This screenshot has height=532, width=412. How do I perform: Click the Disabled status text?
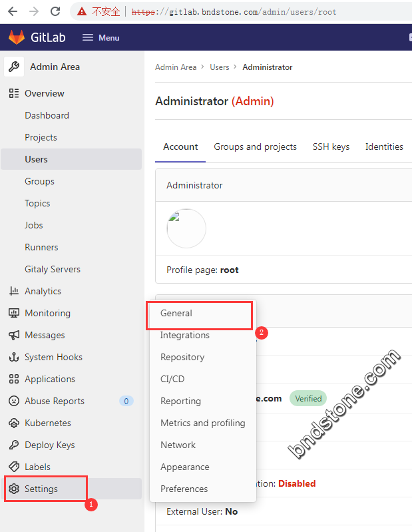coord(297,483)
